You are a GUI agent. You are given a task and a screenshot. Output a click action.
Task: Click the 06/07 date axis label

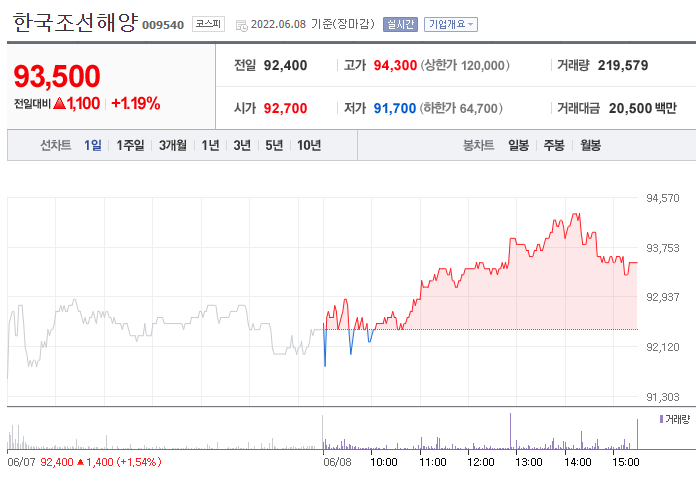click(x=21, y=462)
